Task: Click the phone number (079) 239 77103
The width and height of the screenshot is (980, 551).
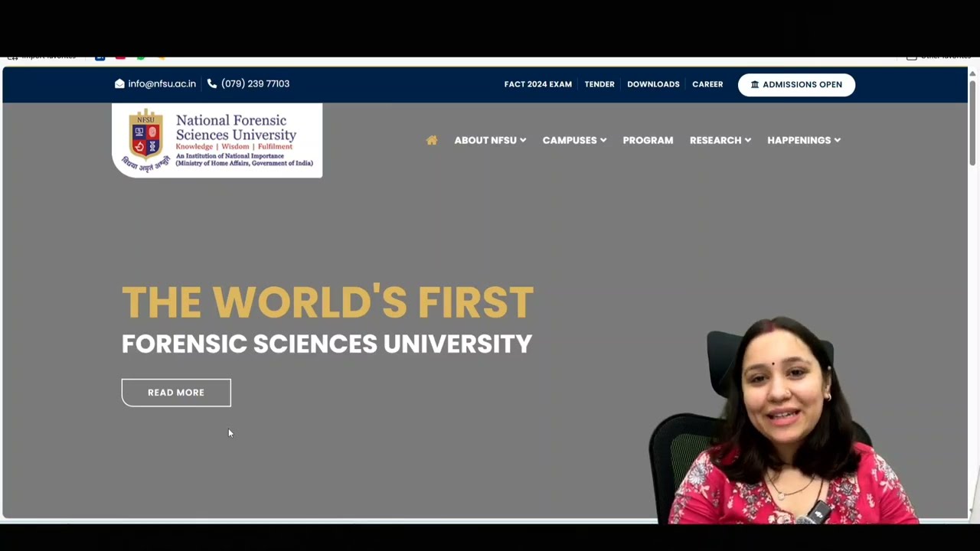Action: [255, 84]
